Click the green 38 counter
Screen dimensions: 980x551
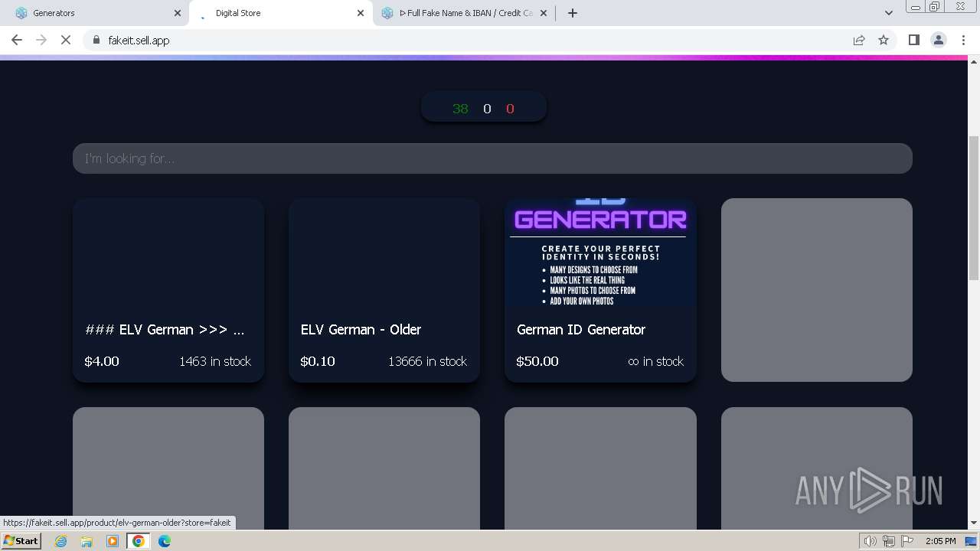coord(460,109)
